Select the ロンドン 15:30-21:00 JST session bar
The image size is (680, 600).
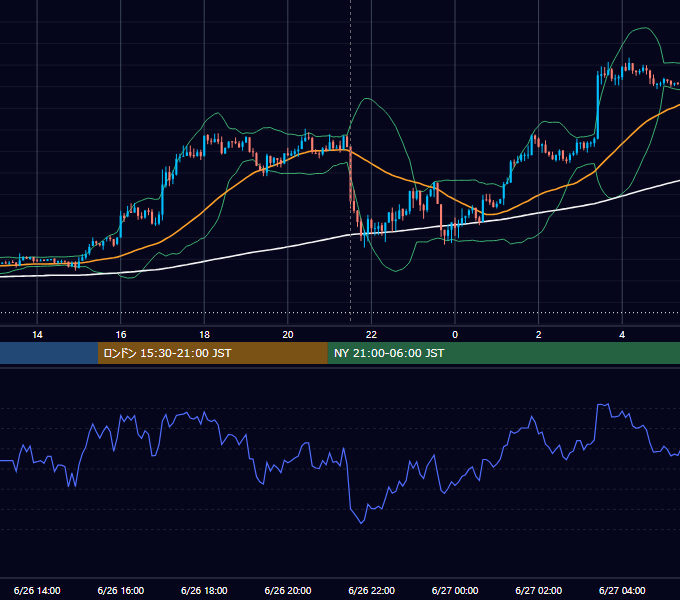(212, 353)
